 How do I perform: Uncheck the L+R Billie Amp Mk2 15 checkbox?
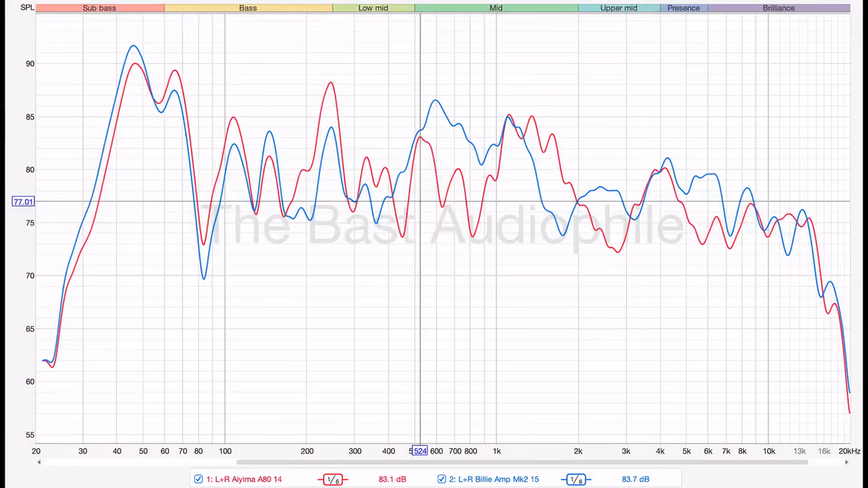[x=442, y=479]
